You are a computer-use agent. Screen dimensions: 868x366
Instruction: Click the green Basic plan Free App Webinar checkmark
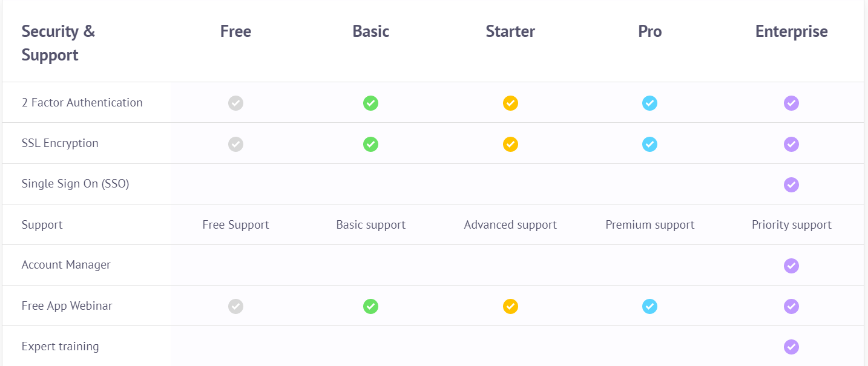click(x=370, y=306)
